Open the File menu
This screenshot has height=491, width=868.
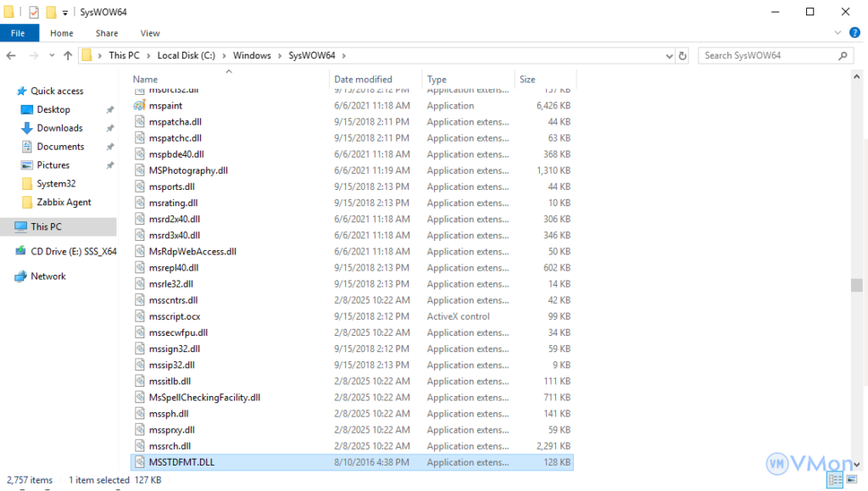pyautogui.click(x=19, y=33)
